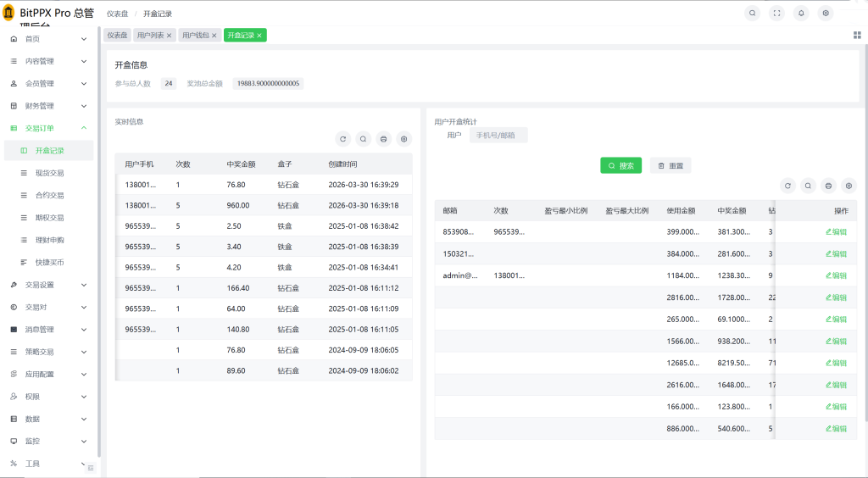Click 编辑 for row with 399.000
The height and width of the screenshot is (478, 868).
pyautogui.click(x=836, y=232)
